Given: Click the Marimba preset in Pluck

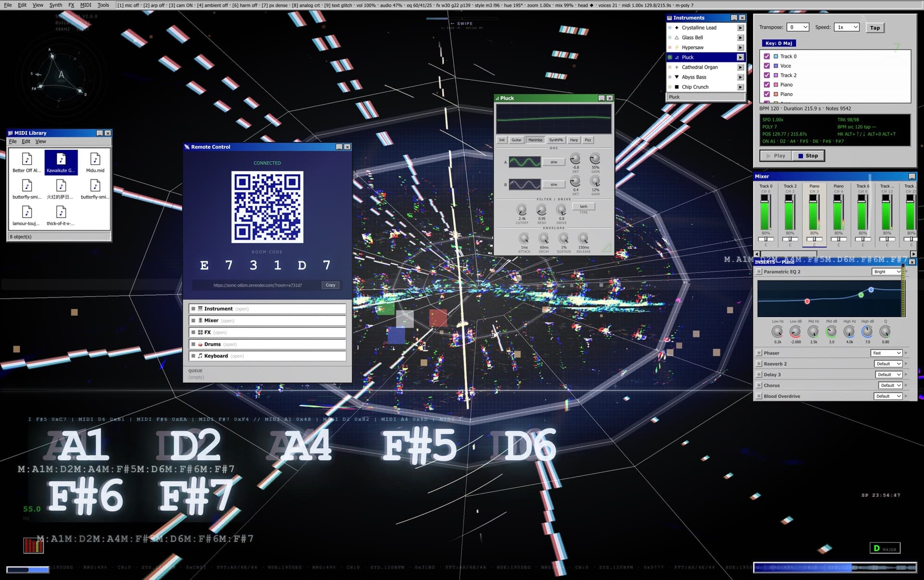Looking at the screenshot, I should pyautogui.click(x=535, y=140).
